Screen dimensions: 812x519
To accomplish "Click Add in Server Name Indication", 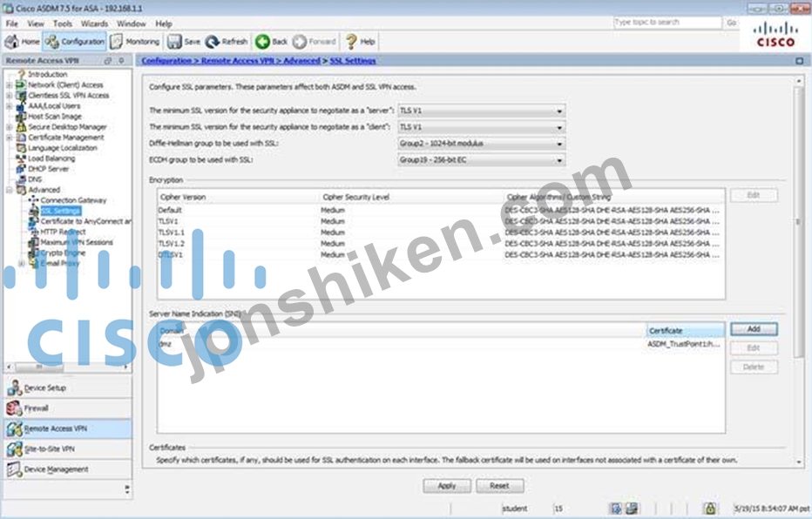I will pyautogui.click(x=754, y=329).
